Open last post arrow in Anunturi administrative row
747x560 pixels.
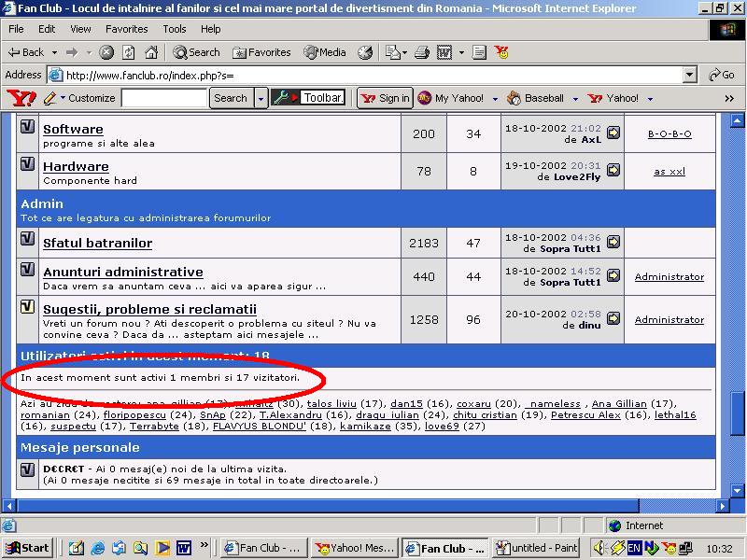coord(613,275)
